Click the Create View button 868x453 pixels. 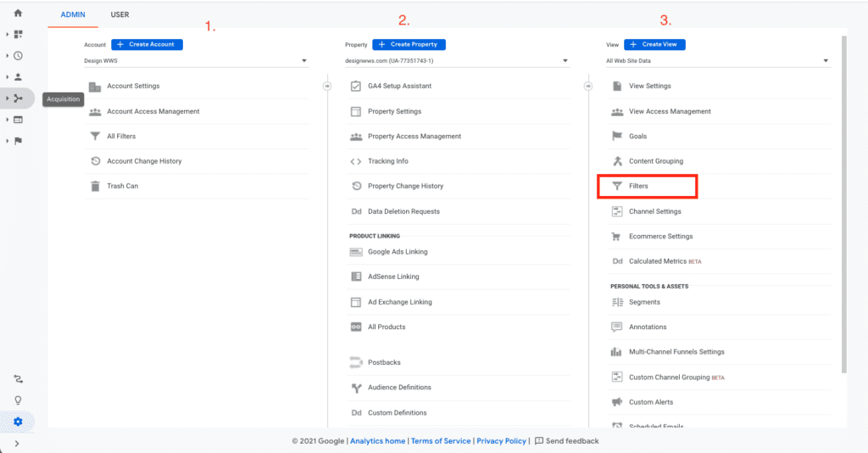click(654, 44)
